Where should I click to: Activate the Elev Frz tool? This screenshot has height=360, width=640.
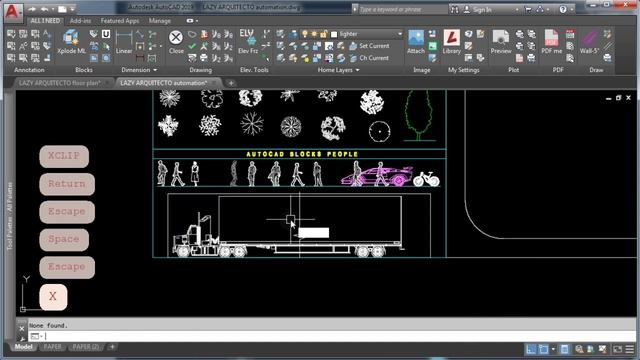point(248,42)
